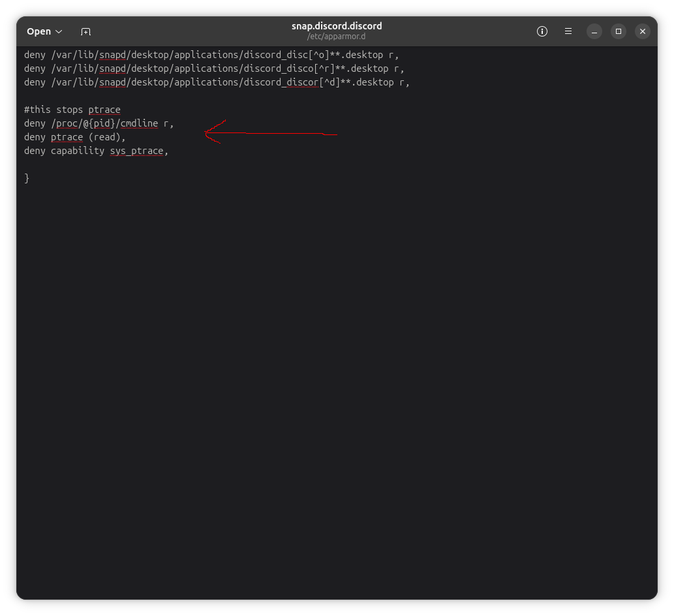Click the Open button label

coord(38,31)
